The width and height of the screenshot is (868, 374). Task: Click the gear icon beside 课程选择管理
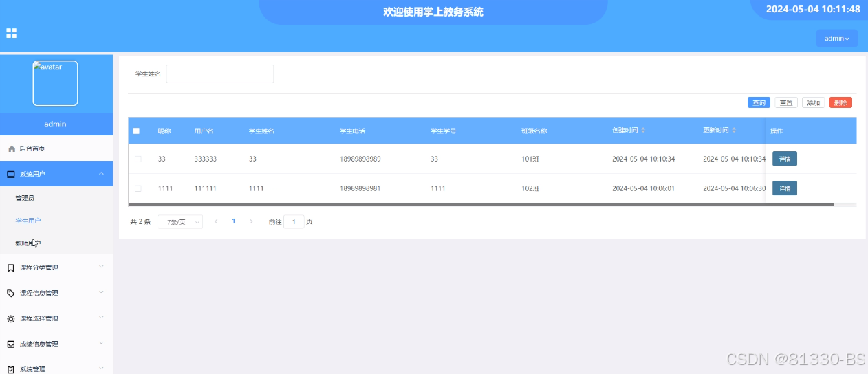[x=10, y=318]
